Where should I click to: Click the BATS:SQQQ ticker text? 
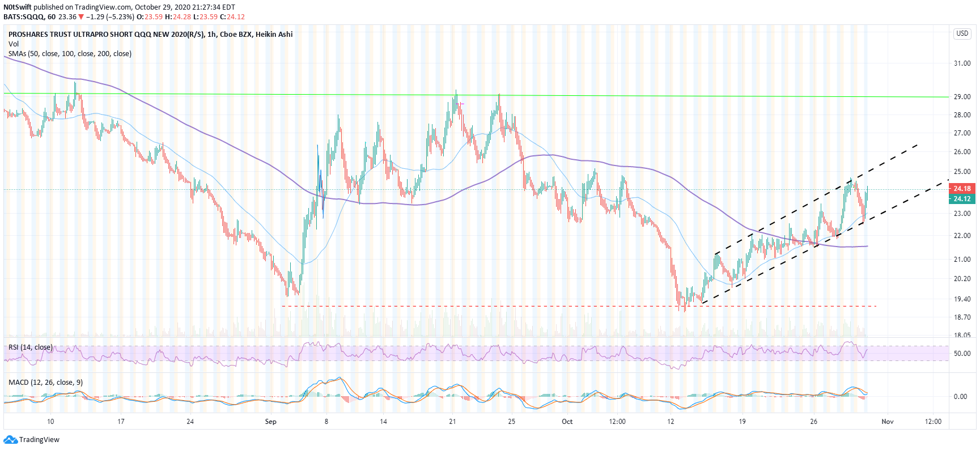[x=24, y=17]
